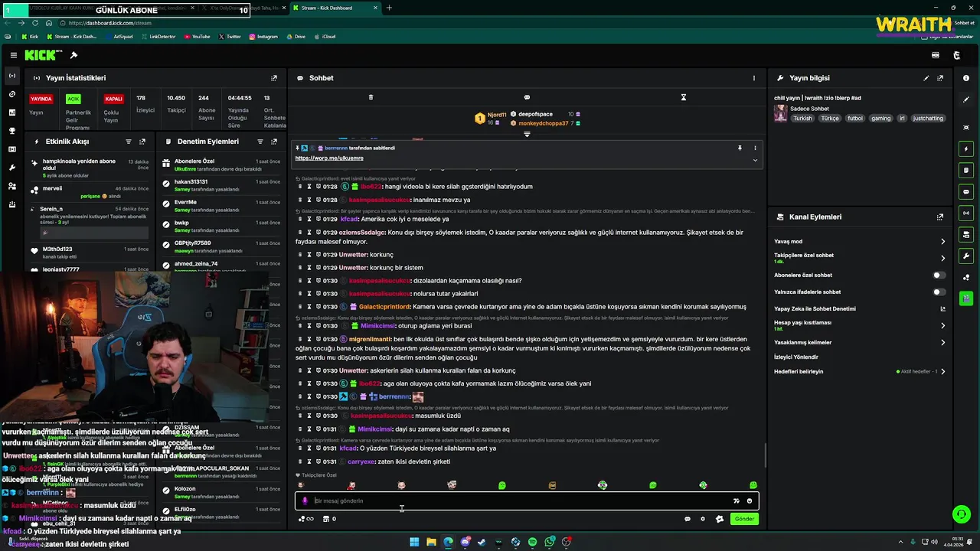Open the Kick bookmark
Screen dimensions: 980x551
coord(30,36)
